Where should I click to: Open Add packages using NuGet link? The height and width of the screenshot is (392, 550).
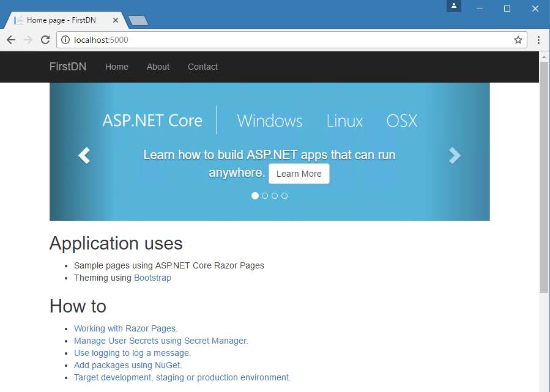click(x=128, y=365)
